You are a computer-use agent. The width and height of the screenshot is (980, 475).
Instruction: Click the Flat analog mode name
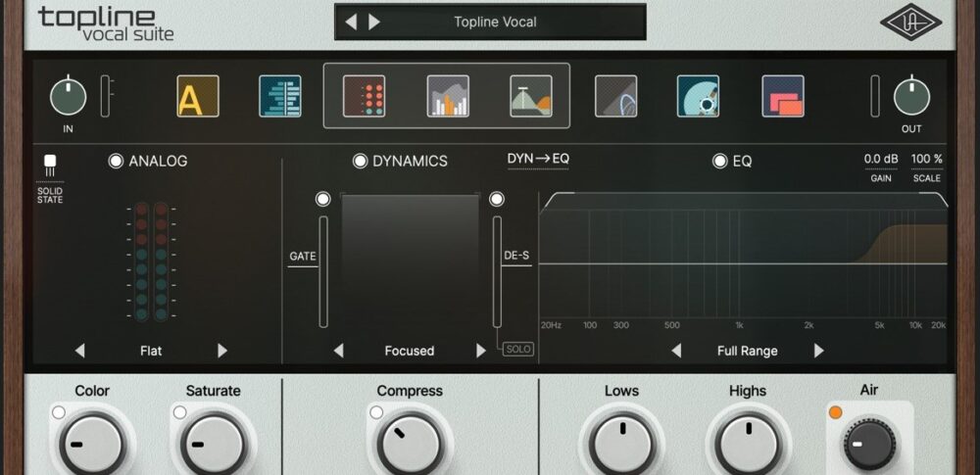click(151, 351)
